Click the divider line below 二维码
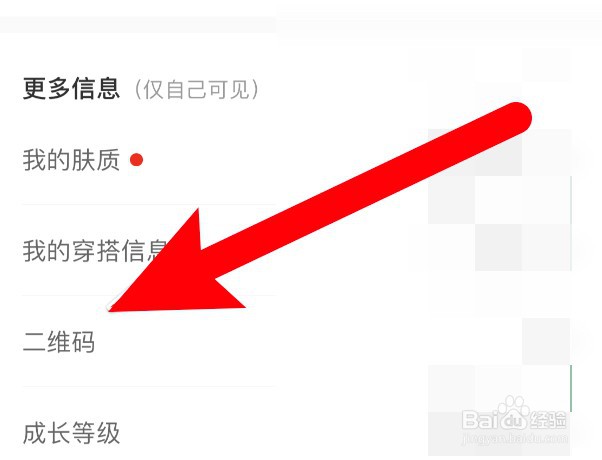Image resolution: width=602 pixels, height=460 pixels. pyautogui.click(x=149, y=386)
